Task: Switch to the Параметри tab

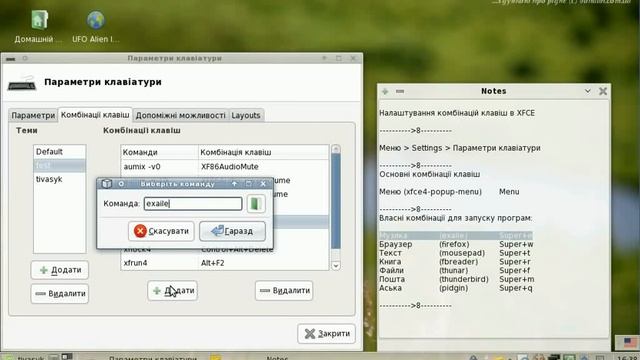Action: 33,116
